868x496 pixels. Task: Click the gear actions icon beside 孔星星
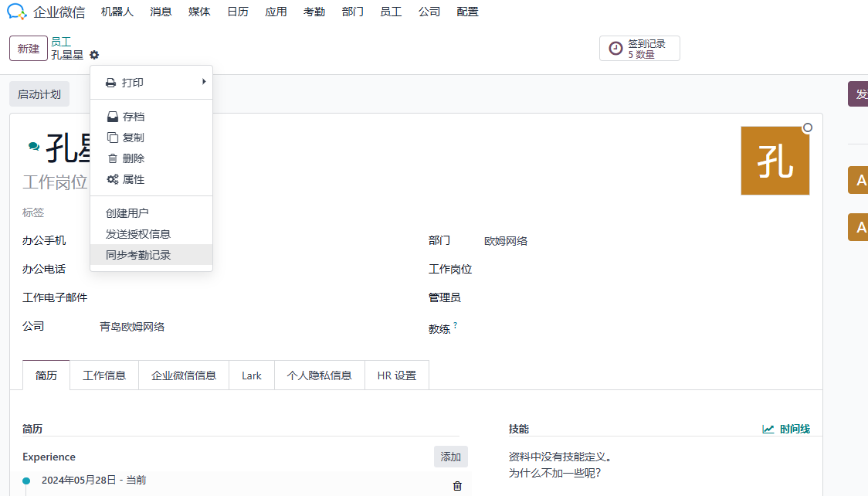(x=94, y=55)
